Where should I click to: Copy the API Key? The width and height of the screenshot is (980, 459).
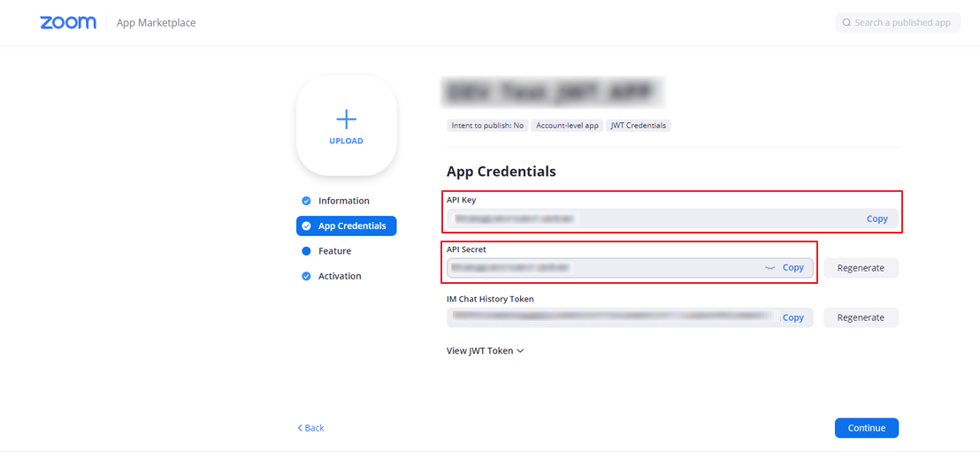click(877, 218)
